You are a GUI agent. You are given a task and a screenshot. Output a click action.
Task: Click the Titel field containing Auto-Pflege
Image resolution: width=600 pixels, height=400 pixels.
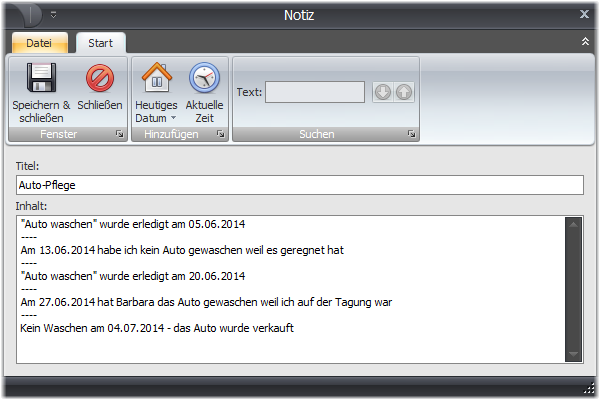click(x=300, y=185)
